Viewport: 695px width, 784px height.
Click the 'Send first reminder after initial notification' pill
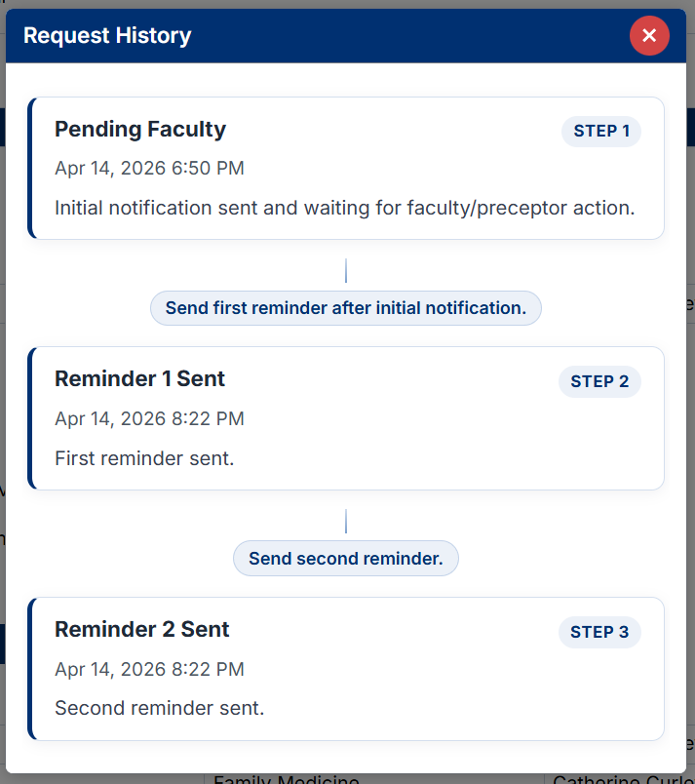(x=345, y=307)
